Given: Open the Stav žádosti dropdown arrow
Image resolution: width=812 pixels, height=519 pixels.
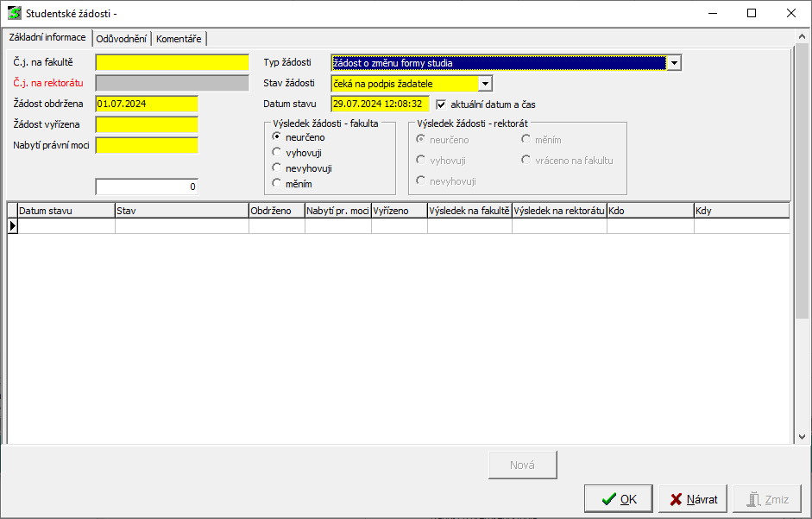Looking at the screenshot, I should pyautogui.click(x=485, y=84).
